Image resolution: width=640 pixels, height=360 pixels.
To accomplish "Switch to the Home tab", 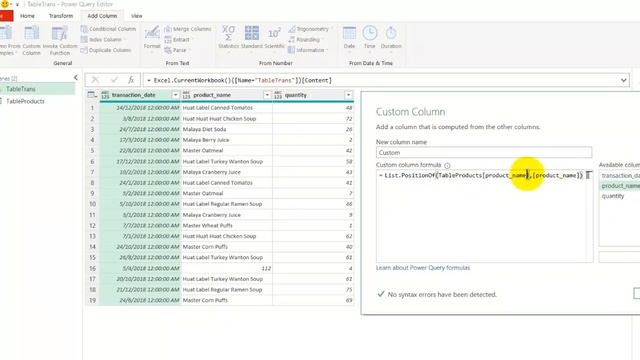I will point(27,16).
